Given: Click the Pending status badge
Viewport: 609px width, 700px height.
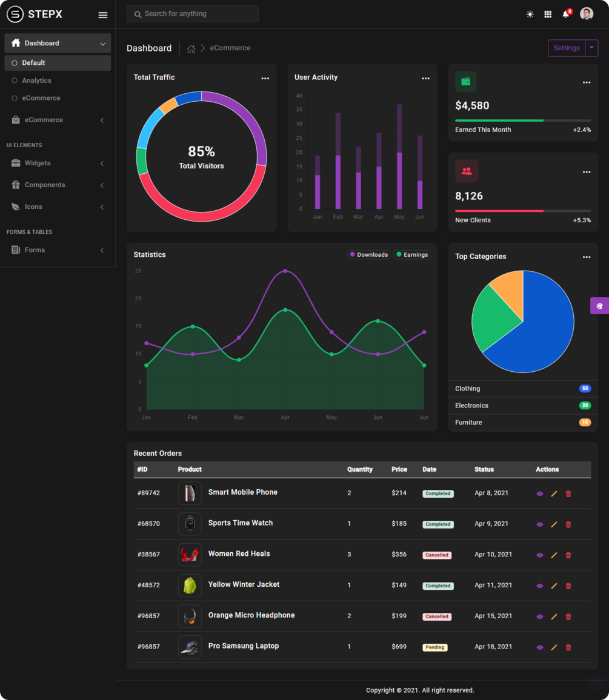Looking at the screenshot, I should click(x=434, y=647).
